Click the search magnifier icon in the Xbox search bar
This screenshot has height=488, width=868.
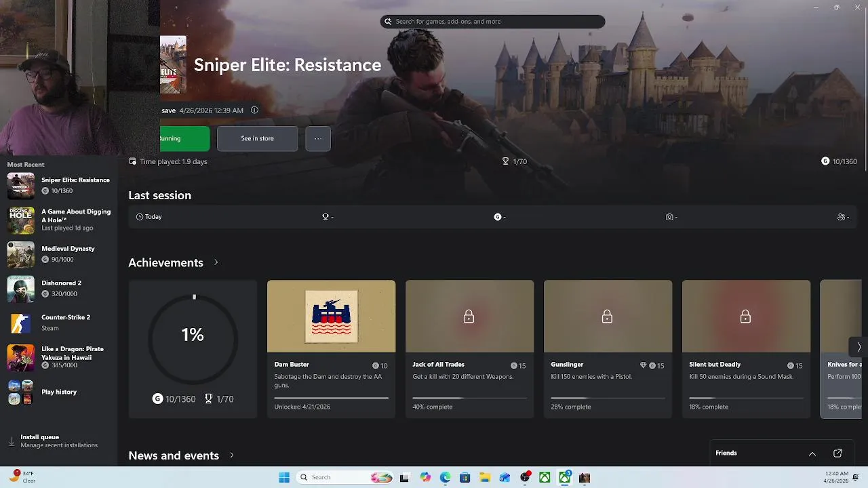[388, 22]
